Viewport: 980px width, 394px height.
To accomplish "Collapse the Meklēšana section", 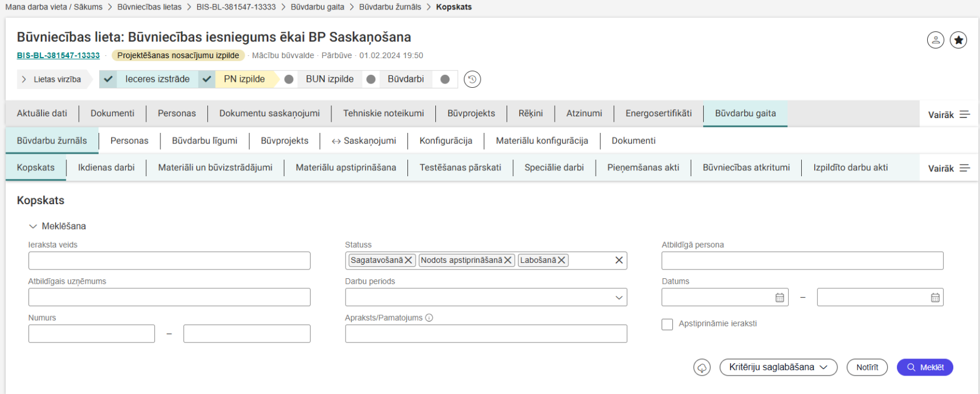I will (33, 226).
